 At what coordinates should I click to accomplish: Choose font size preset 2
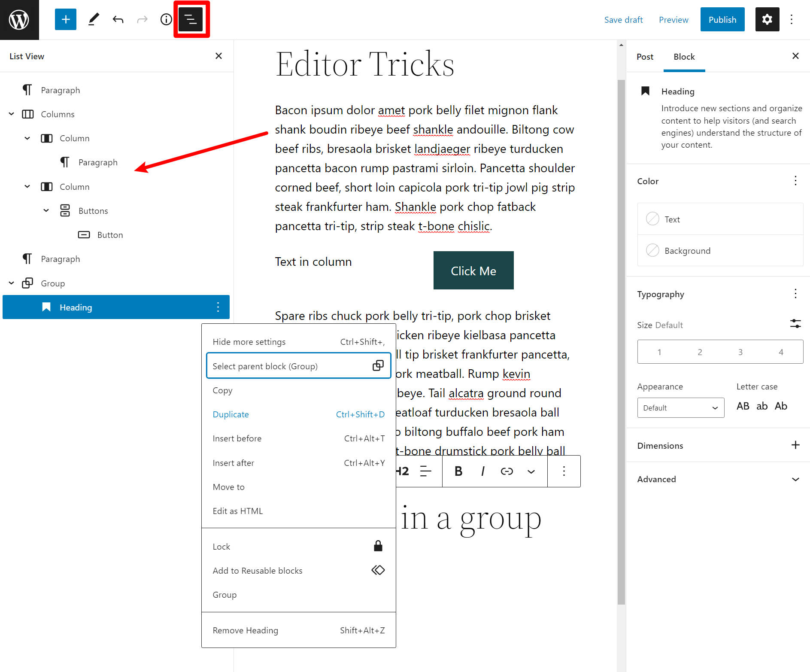700,352
